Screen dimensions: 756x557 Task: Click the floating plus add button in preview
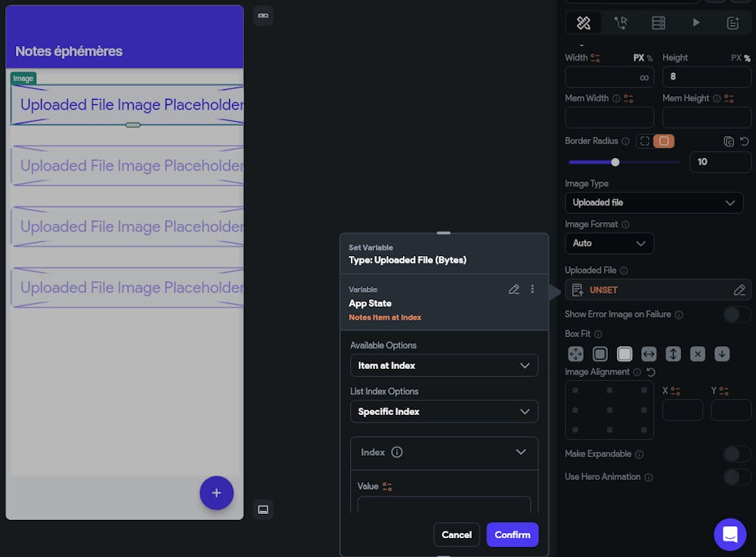point(216,493)
